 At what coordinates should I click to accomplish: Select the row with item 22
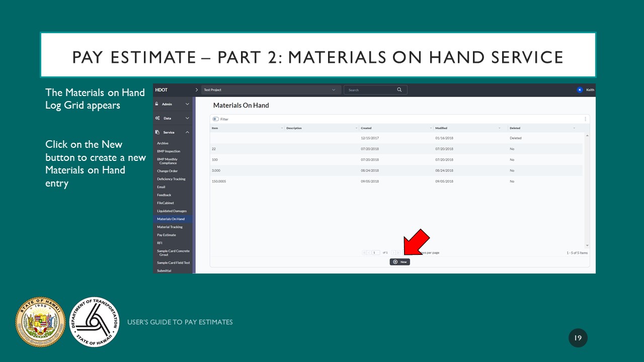pos(396,149)
